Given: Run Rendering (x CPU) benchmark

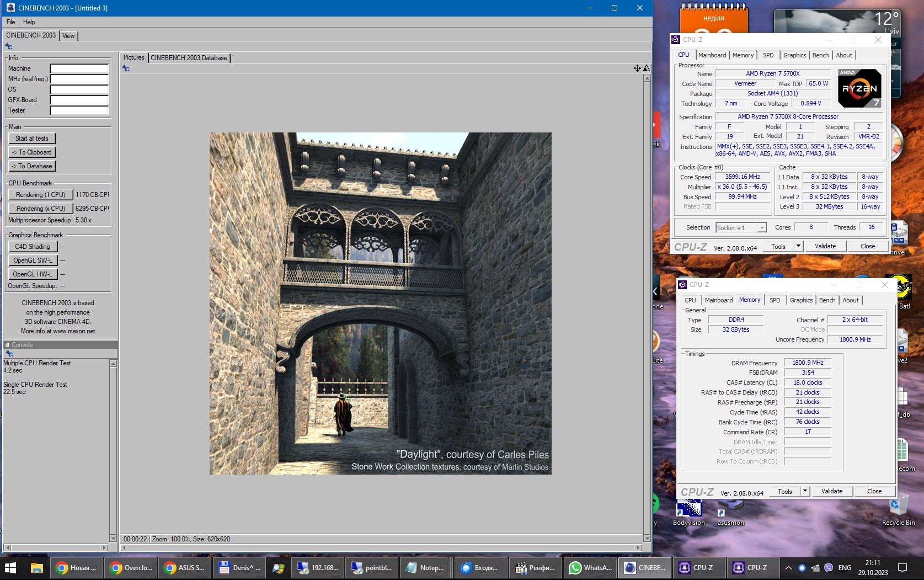Looking at the screenshot, I should tap(40, 209).
